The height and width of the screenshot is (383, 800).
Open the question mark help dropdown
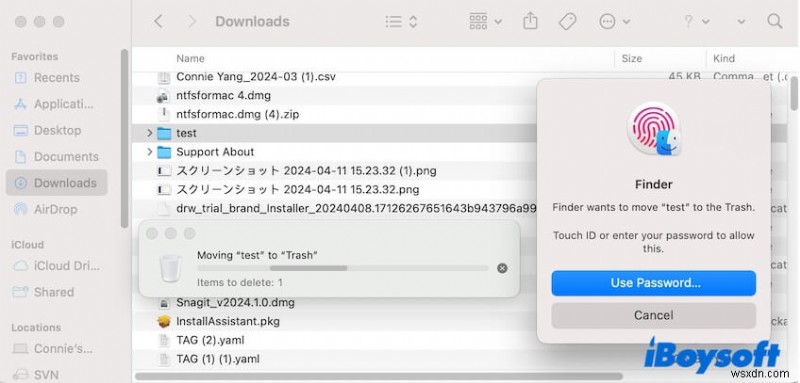696,21
